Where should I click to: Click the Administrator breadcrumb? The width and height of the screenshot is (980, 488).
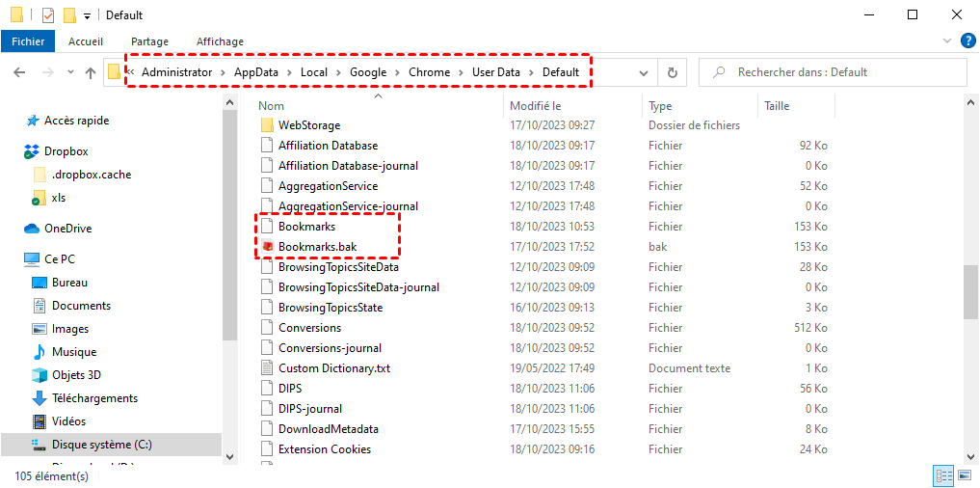[x=177, y=72]
